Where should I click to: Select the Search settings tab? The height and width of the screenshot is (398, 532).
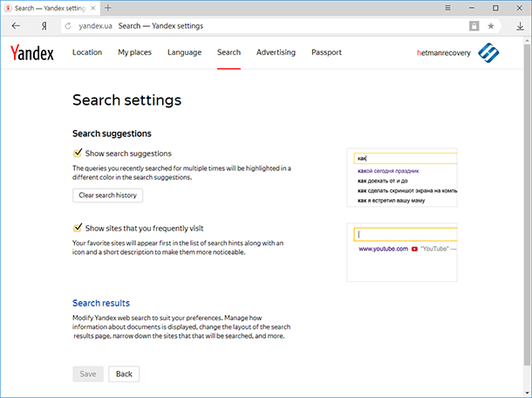pyautogui.click(x=228, y=52)
